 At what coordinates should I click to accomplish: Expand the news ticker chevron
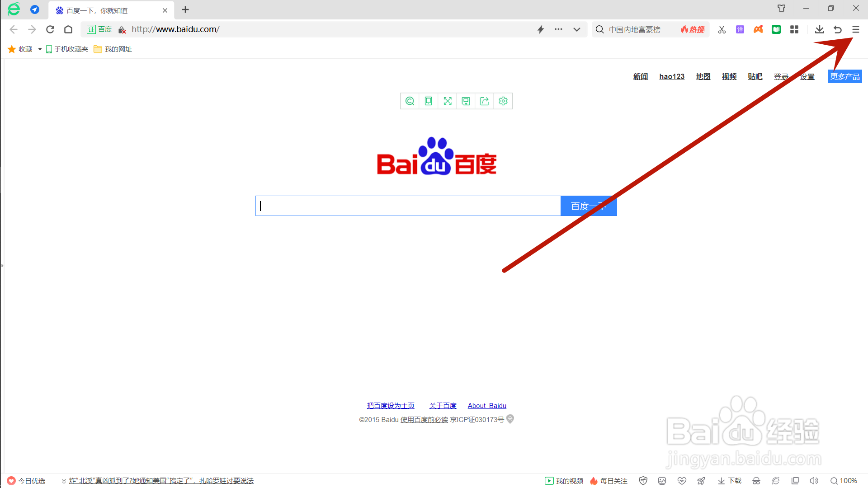[x=64, y=481]
